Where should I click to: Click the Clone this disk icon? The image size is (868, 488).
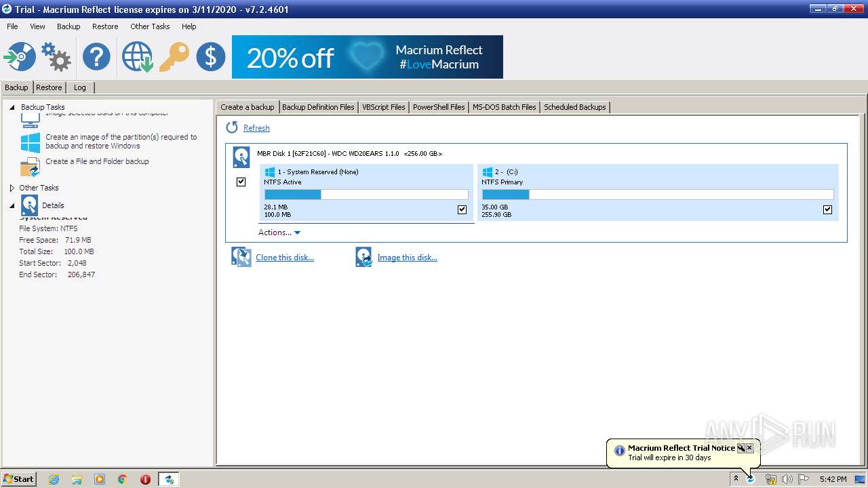coord(241,257)
